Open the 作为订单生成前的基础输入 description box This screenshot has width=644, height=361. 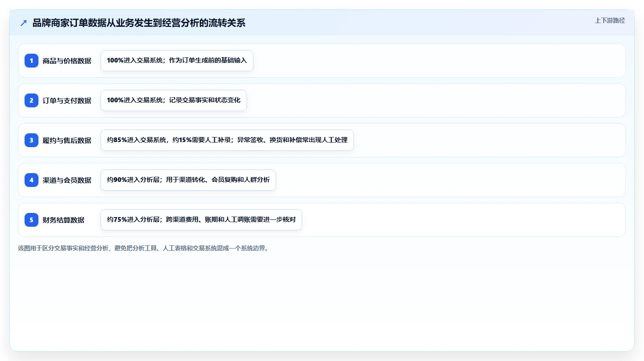(x=177, y=61)
